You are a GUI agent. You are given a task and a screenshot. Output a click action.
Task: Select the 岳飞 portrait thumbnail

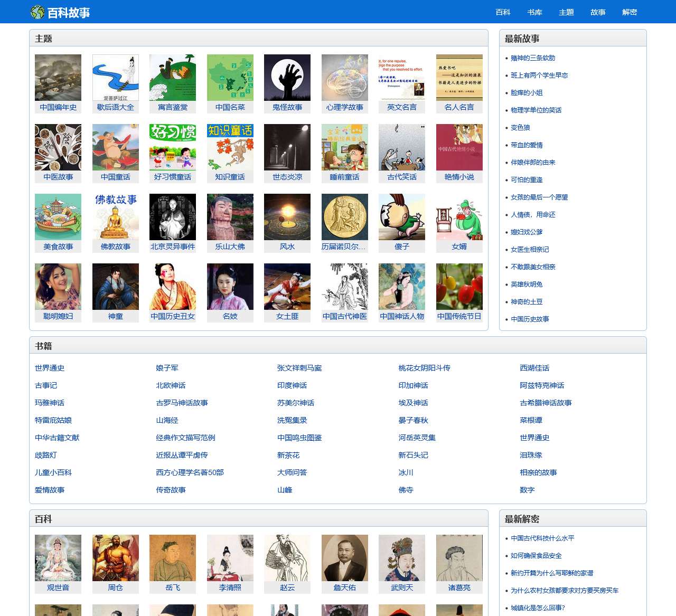[173, 558]
